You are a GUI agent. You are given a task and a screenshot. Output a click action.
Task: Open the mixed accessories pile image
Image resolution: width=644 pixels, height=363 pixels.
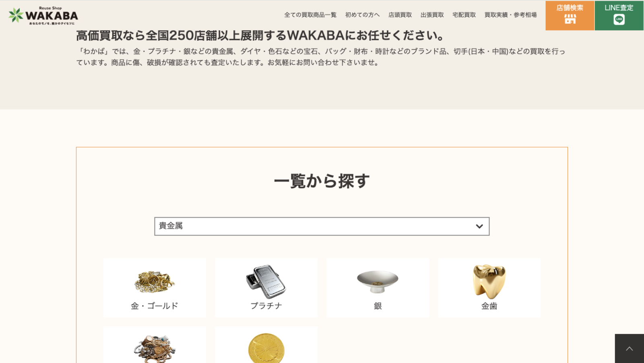[x=155, y=349]
